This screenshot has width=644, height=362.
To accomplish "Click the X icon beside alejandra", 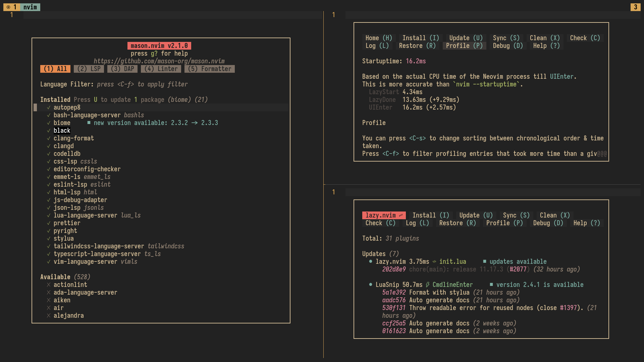I will pos(49,316).
